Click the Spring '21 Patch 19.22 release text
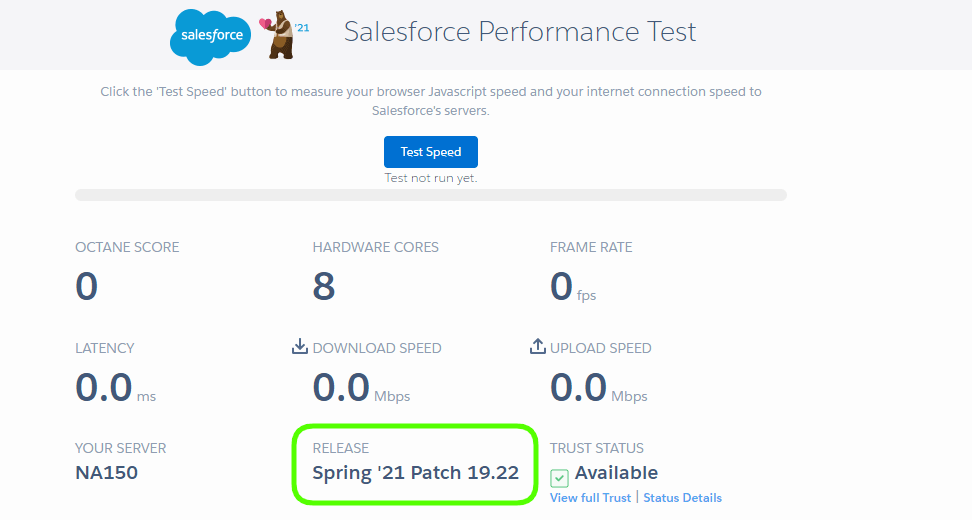 [x=415, y=472]
